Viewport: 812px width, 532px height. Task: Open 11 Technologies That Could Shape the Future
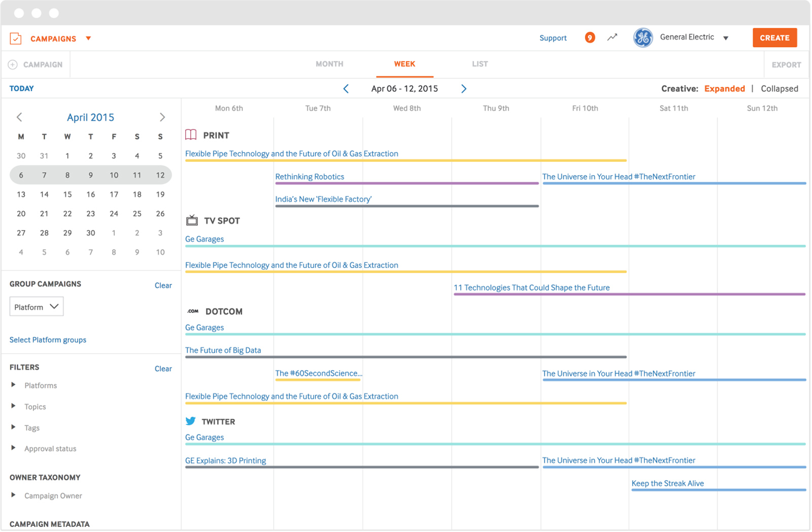pyautogui.click(x=531, y=287)
